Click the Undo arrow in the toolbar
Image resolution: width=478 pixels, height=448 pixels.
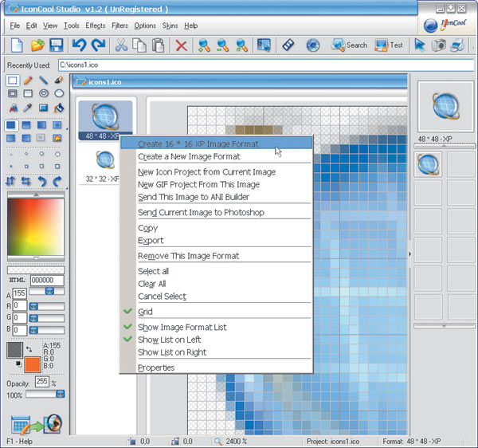point(80,45)
